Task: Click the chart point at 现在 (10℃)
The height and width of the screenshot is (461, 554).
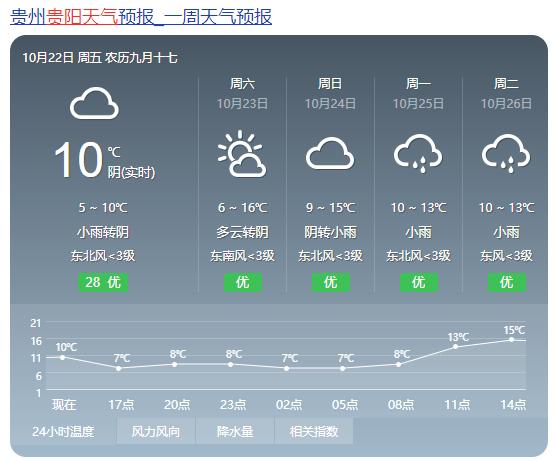Action: [x=63, y=357]
